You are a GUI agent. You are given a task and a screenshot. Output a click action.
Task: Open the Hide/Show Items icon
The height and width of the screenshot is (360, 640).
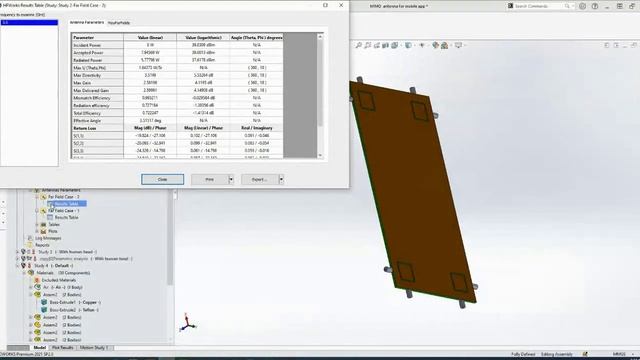tap(422, 45)
